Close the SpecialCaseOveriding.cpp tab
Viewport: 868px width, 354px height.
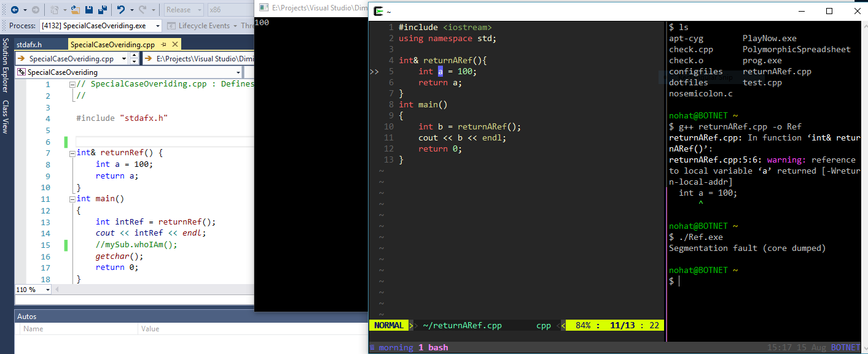point(175,45)
